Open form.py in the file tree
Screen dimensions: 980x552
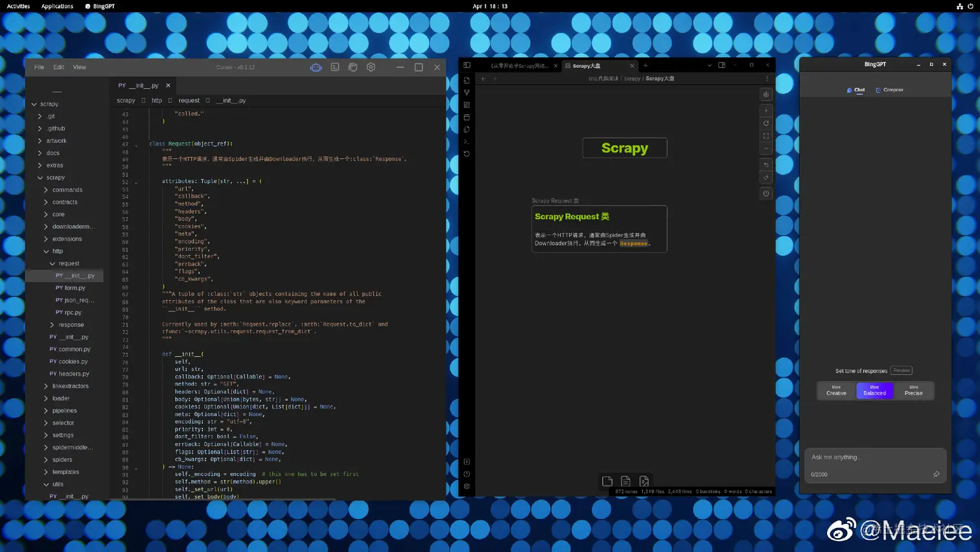pyautogui.click(x=70, y=288)
